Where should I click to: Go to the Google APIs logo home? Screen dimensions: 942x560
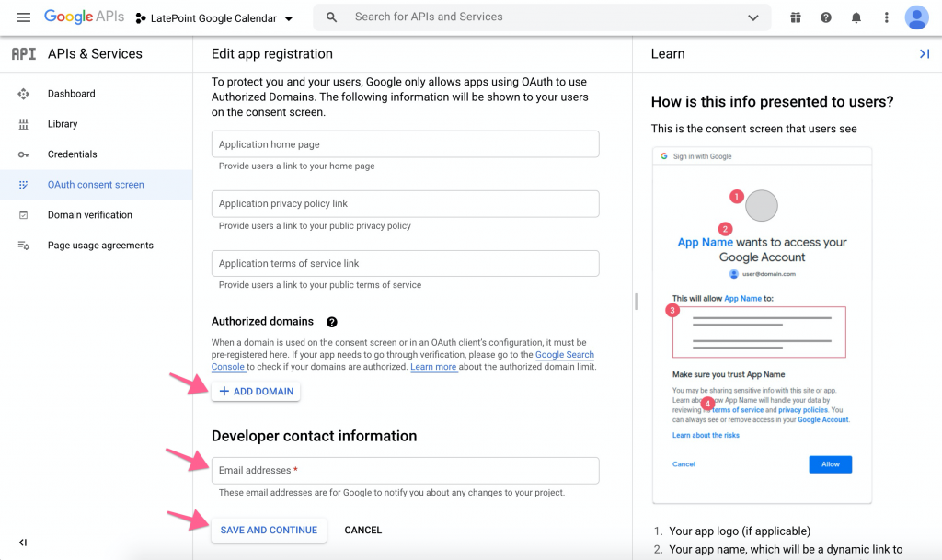84,17
